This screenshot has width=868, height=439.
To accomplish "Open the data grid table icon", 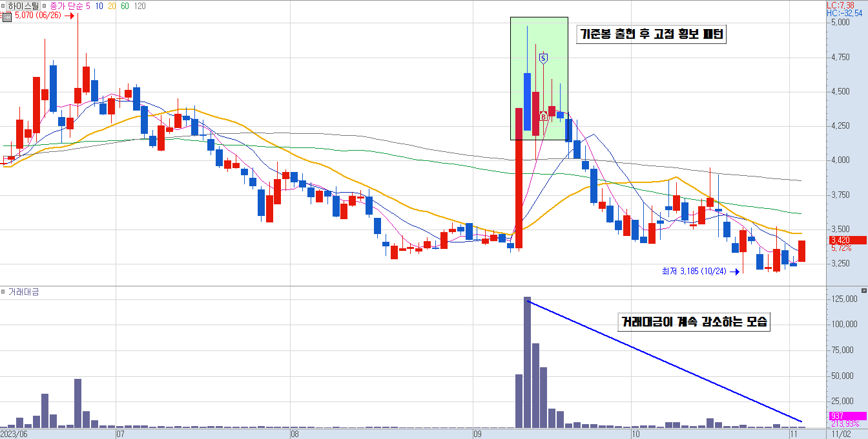I will pyautogui.click(x=6, y=16).
